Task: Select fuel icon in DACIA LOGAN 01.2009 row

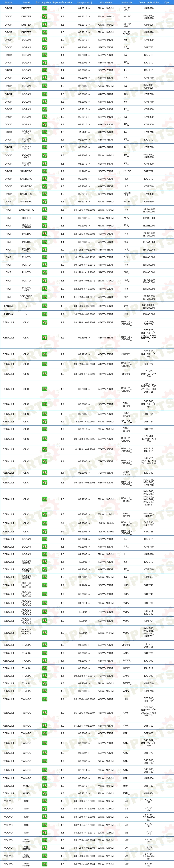Action: (x=45, y=62)
